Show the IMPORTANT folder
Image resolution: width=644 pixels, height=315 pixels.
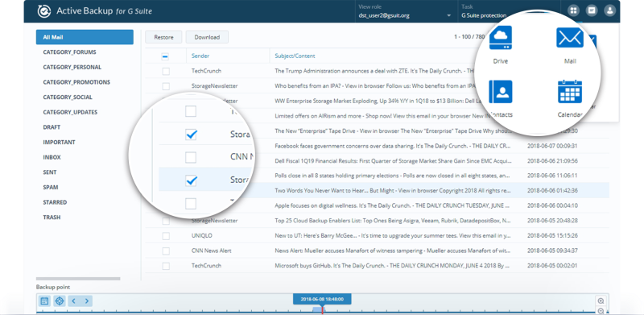tap(59, 143)
